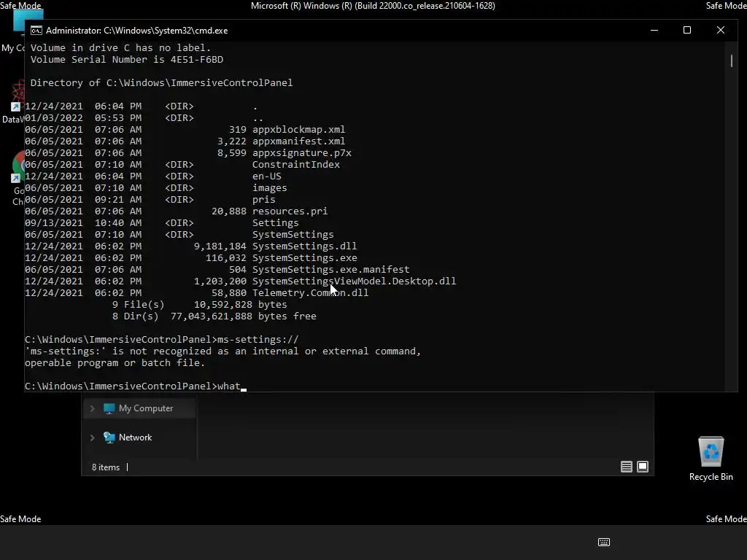Select My Computer in navigation tree
The width and height of the screenshot is (747, 560).
point(146,408)
